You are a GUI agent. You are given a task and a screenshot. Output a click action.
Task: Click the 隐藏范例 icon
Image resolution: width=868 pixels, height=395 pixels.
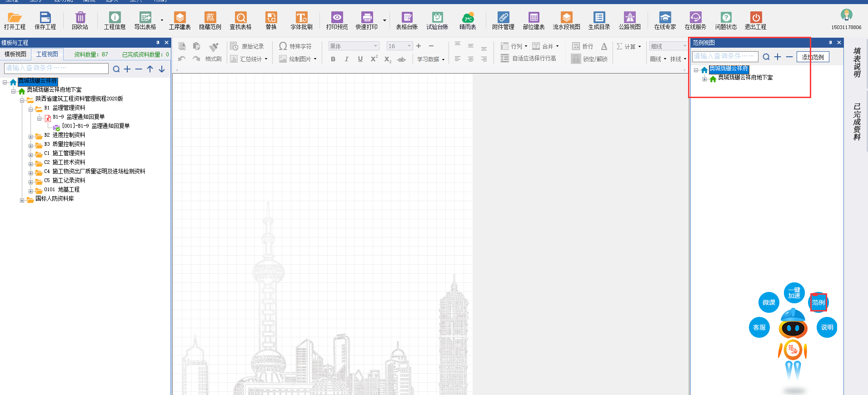click(210, 21)
